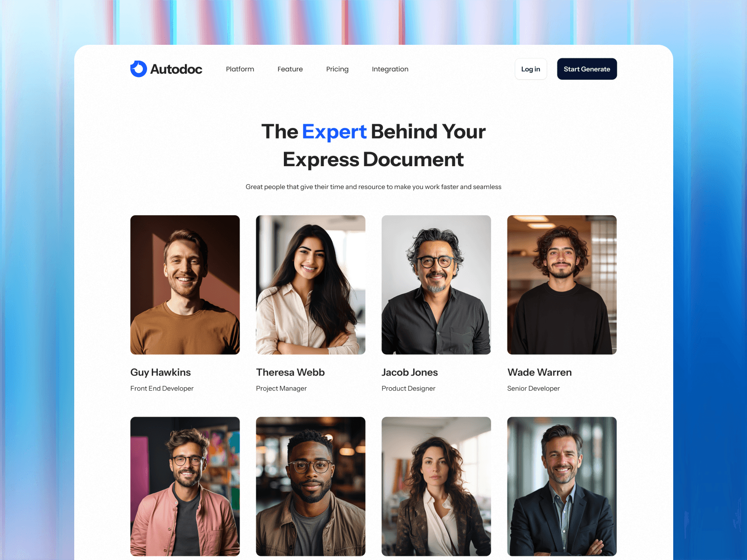Select Theresa Webb's portrait photo

[x=310, y=285]
